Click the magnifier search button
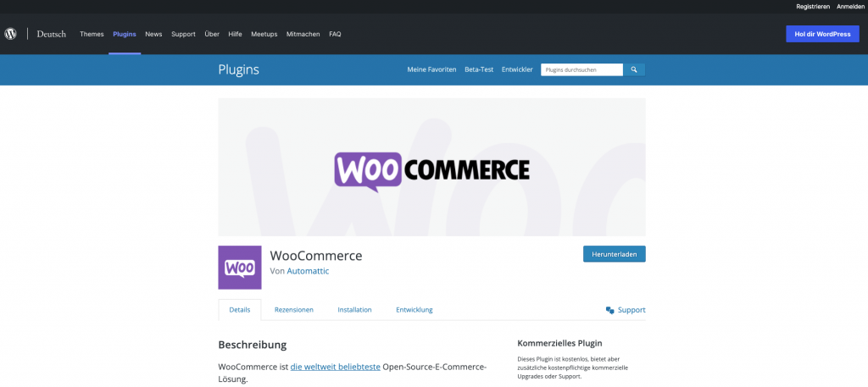This screenshot has height=387, width=868. (x=634, y=69)
